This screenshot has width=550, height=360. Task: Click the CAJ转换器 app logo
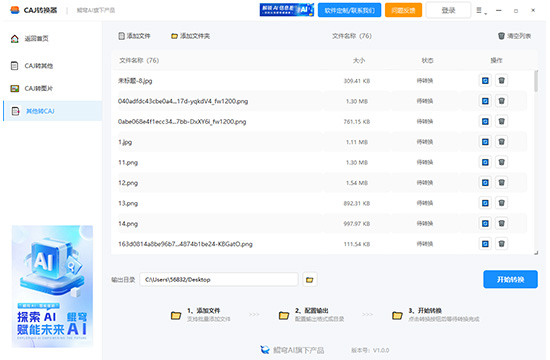click(x=15, y=10)
